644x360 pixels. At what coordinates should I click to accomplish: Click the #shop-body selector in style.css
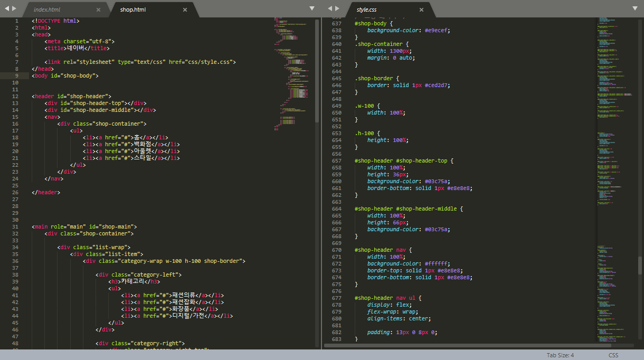pos(371,24)
